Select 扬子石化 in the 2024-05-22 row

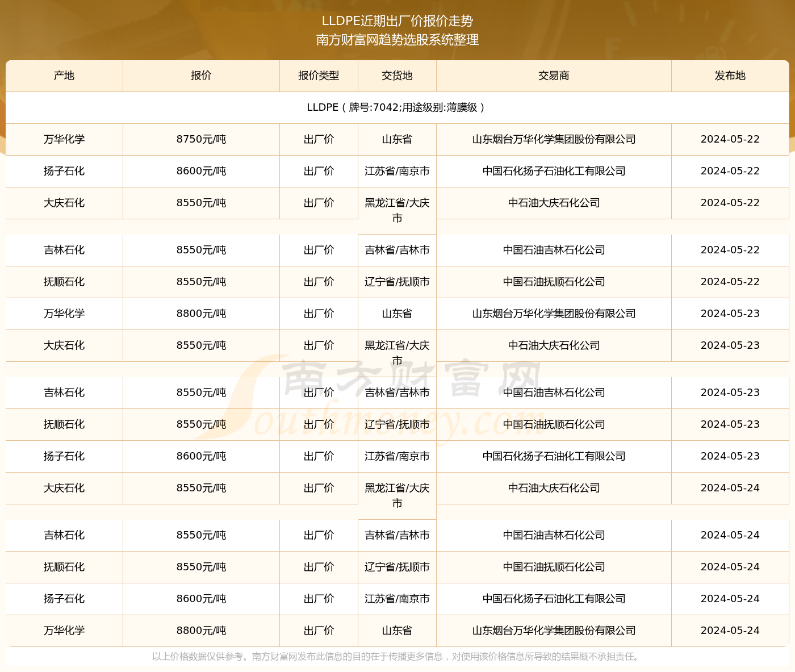(64, 171)
